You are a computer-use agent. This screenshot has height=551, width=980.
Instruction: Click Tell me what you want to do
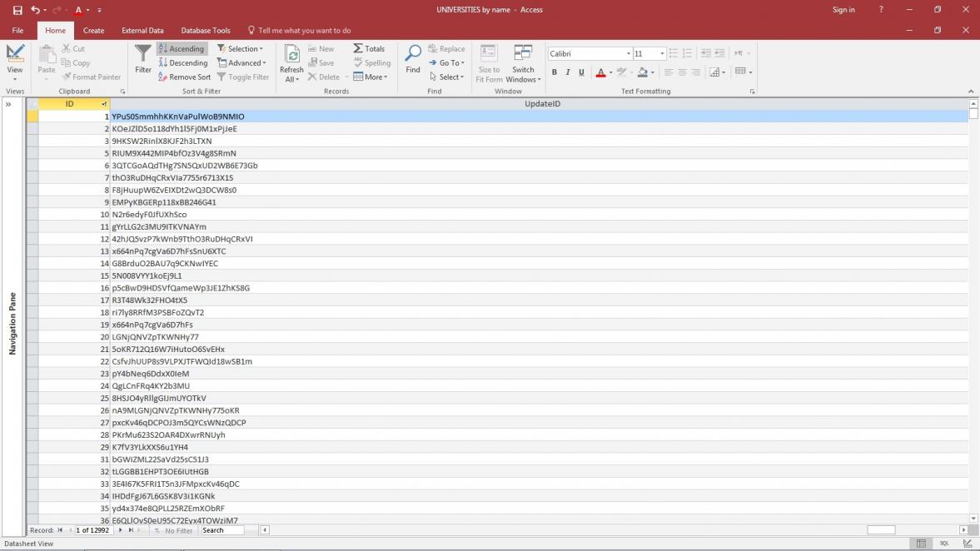coord(305,30)
